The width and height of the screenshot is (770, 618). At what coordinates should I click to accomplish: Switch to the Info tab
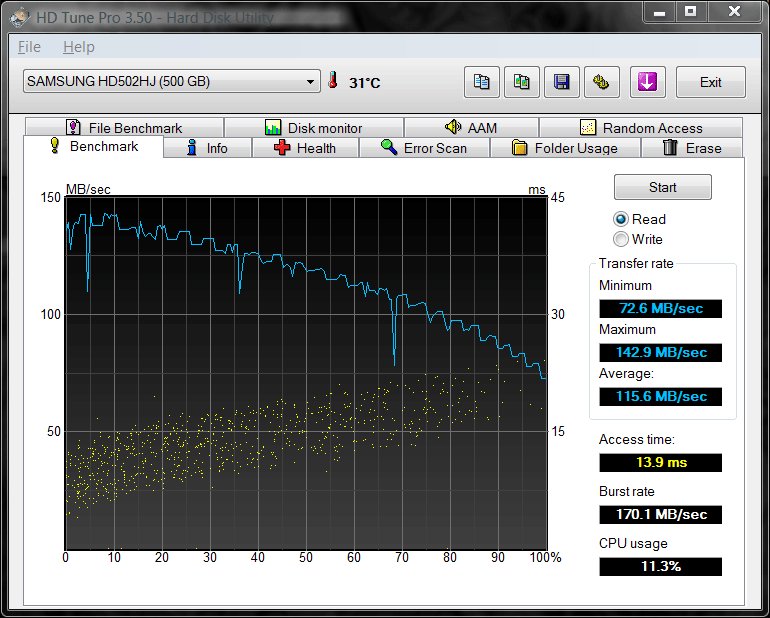[x=207, y=148]
